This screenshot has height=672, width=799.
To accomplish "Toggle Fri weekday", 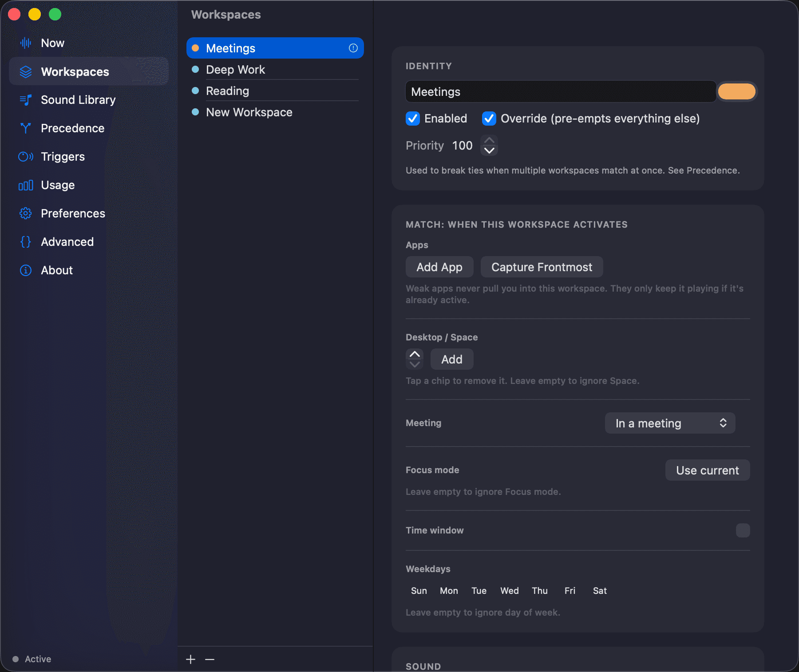I will tap(570, 591).
